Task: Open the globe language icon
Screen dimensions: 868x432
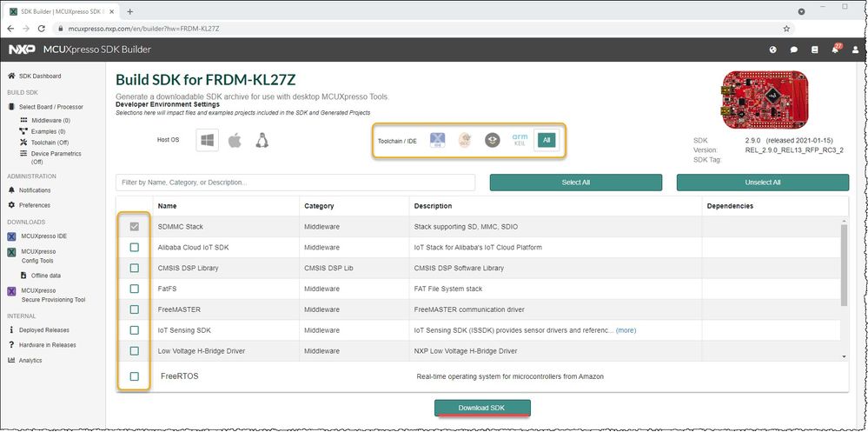Action: click(x=772, y=50)
